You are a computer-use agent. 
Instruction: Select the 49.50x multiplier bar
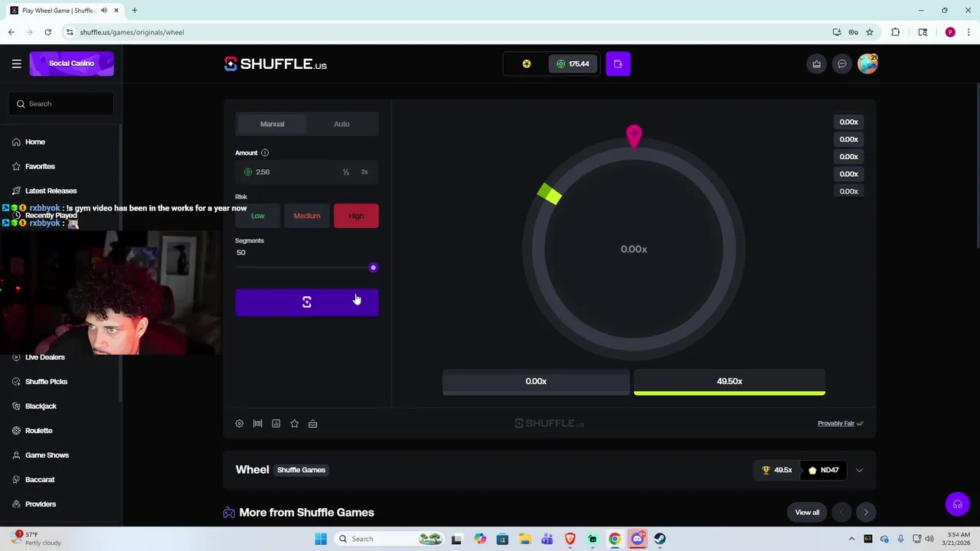click(x=730, y=382)
